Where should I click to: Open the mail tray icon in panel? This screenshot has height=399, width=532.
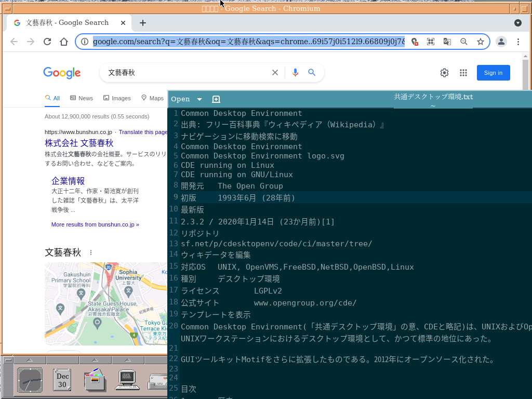click(158, 381)
